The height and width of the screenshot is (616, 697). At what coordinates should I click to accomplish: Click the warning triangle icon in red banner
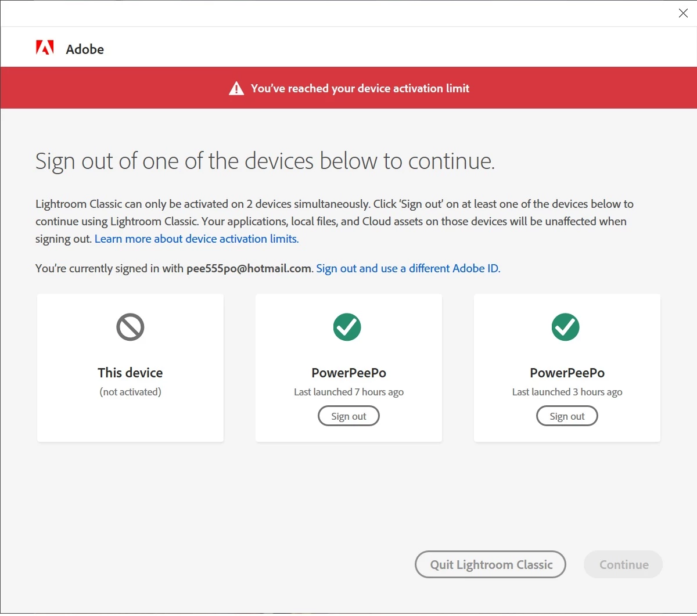(x=236, y=88)
